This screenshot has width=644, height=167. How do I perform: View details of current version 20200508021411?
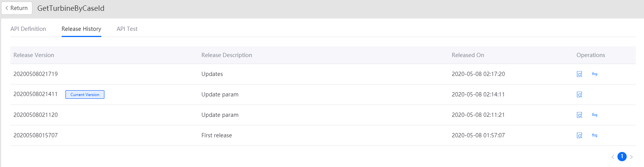pyautogui.click(x=579, y=94)
